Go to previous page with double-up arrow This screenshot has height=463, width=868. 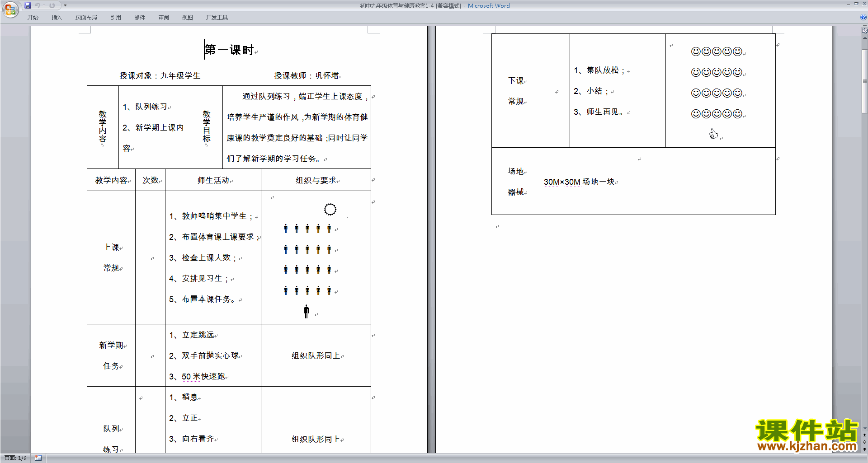(x=864, y=435)
